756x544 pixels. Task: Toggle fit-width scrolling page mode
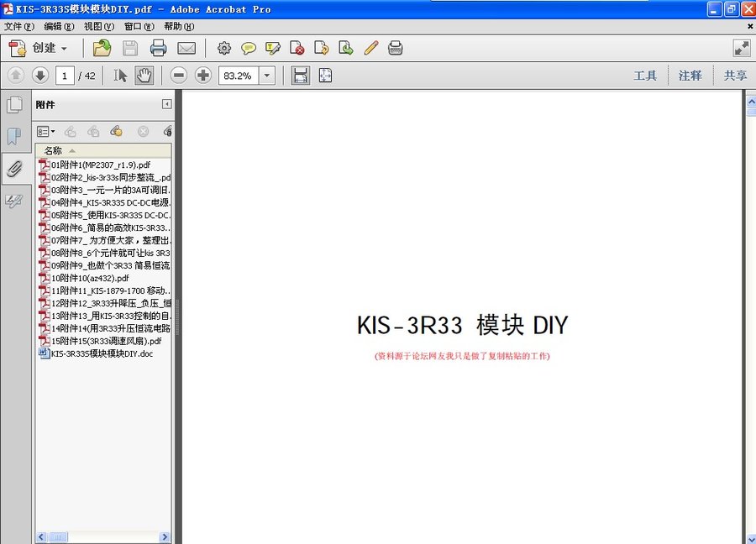click(x=300, y=76)
